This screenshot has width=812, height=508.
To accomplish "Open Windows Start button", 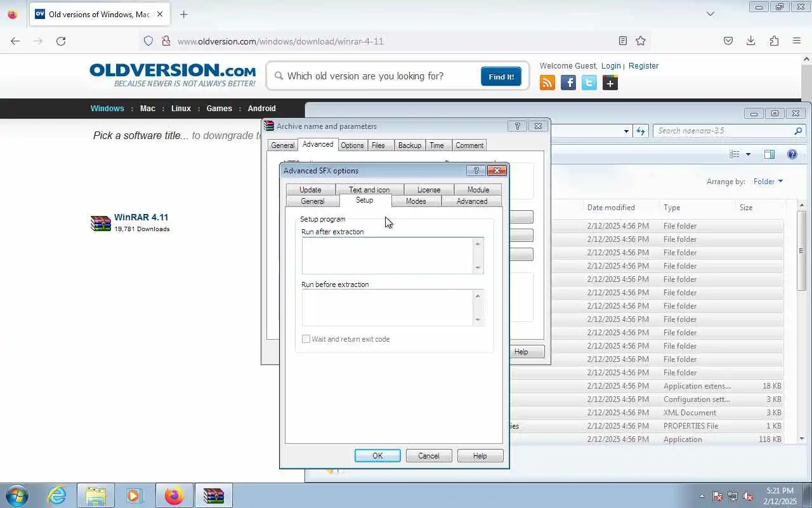I will [16, 495].
